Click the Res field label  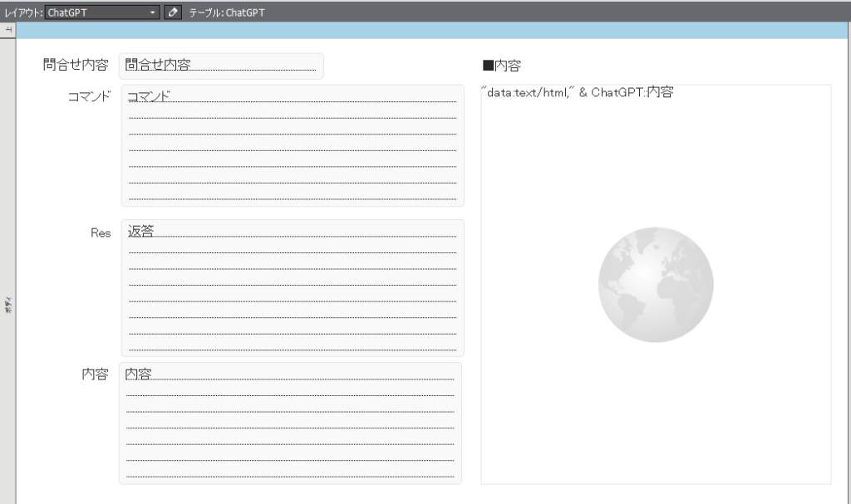[100, 233]
